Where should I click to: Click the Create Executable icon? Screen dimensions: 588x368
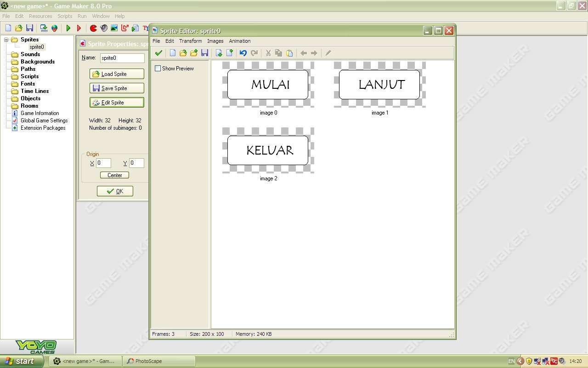tap(44, 28)
